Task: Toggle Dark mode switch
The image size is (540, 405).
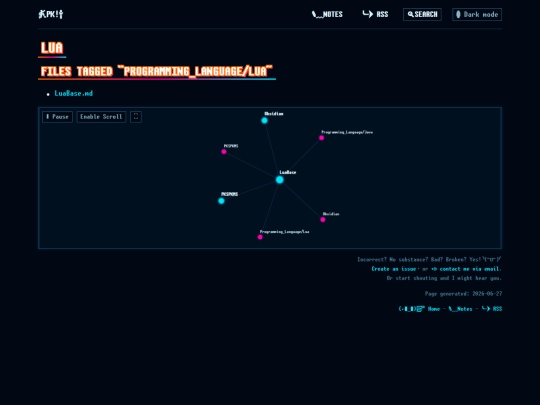Action: [x=477, y=14]
